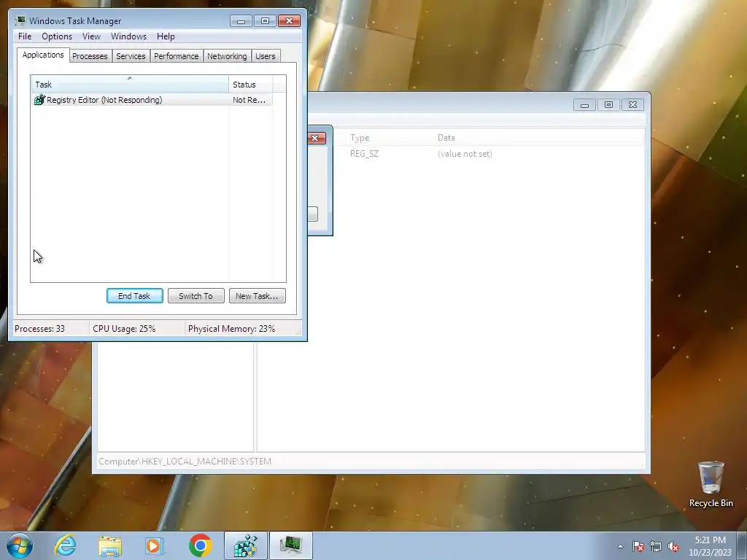
Task: Switch to the Services tab
Action: 131,56
